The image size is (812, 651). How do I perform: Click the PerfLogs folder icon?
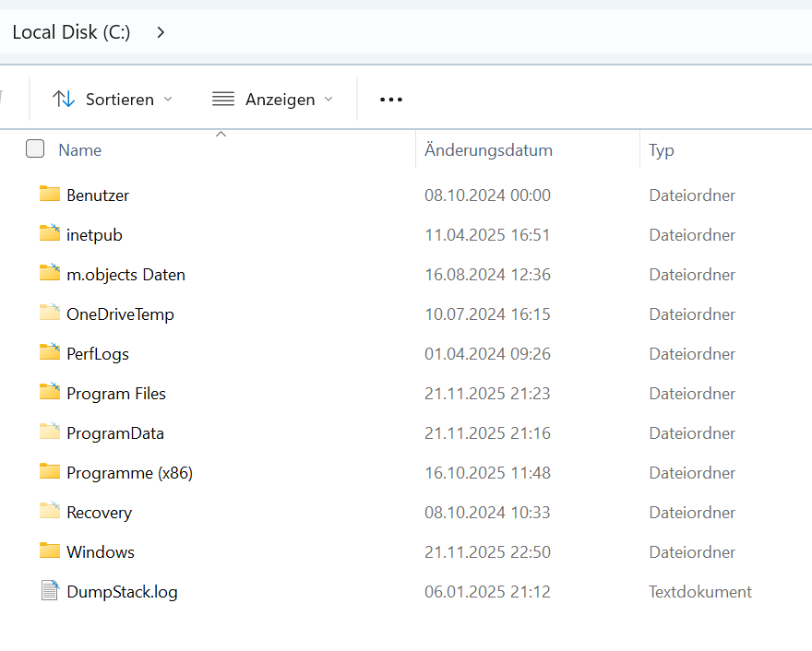(50, 353)
